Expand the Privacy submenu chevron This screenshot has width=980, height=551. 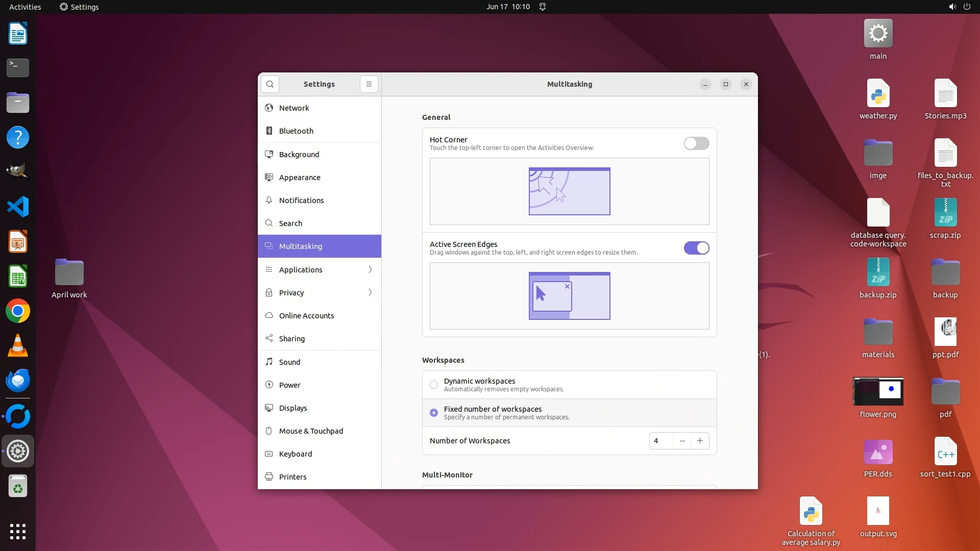[x=370, y=293]
